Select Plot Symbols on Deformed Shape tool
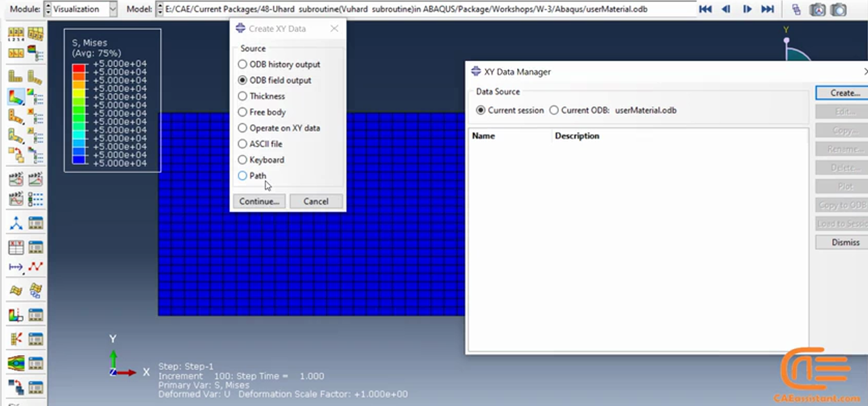The height and width of the screenshot is (406, 868). pos(16,116)
